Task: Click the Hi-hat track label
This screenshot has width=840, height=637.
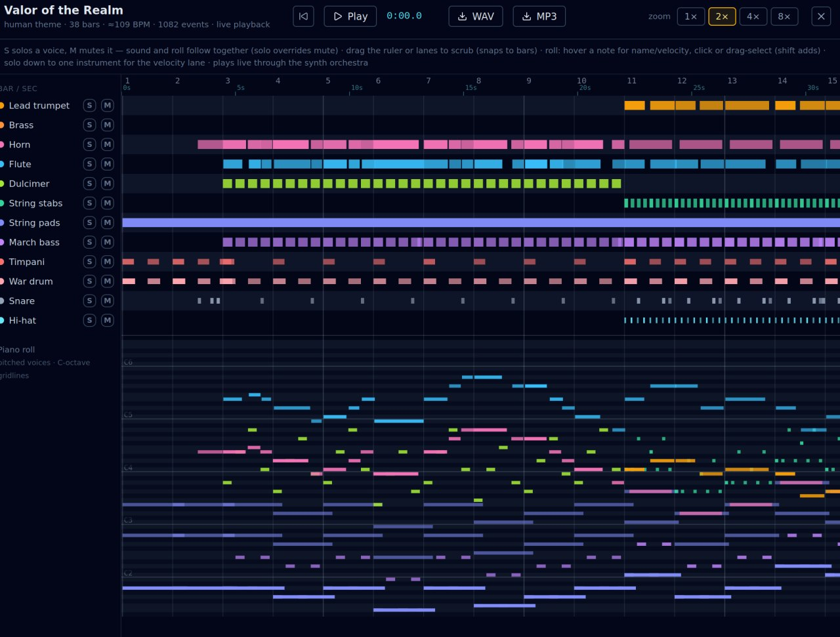Action: [22, 320]
